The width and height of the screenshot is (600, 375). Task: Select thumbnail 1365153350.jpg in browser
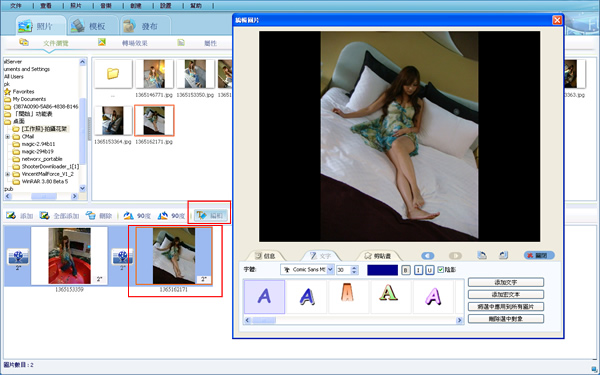pyautogui.click(x=195, y=73)
